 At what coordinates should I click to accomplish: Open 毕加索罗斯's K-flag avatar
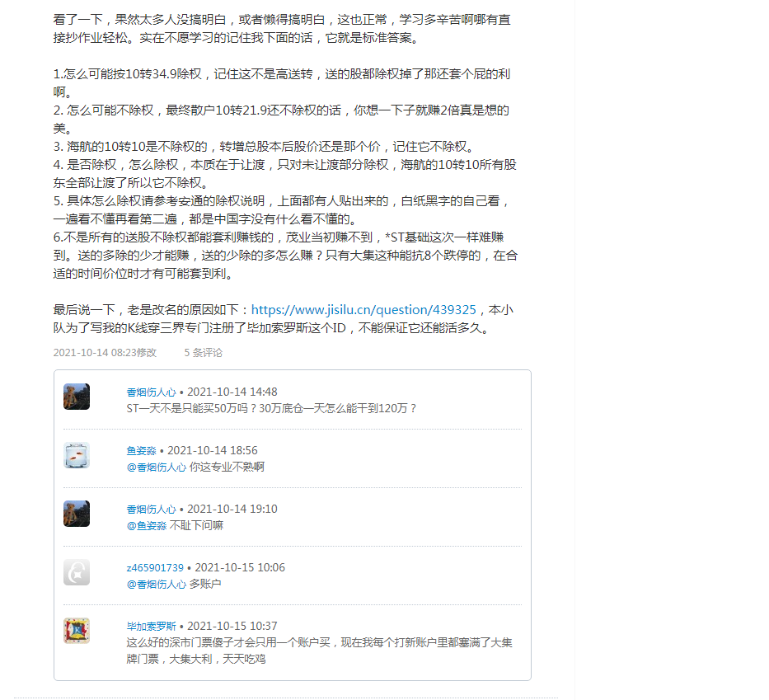point(77,631)
